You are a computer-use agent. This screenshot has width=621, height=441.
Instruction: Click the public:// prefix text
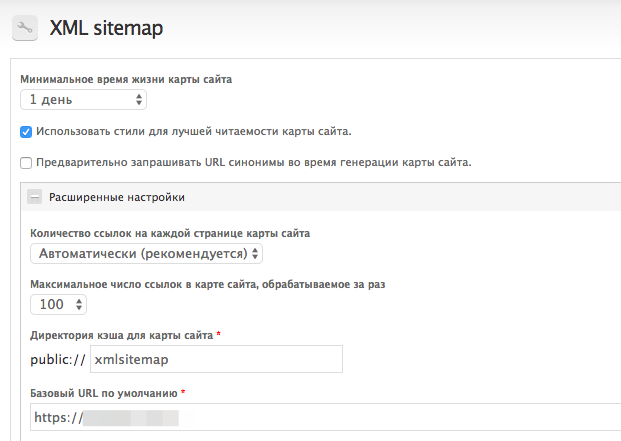[x=58, y=359]
